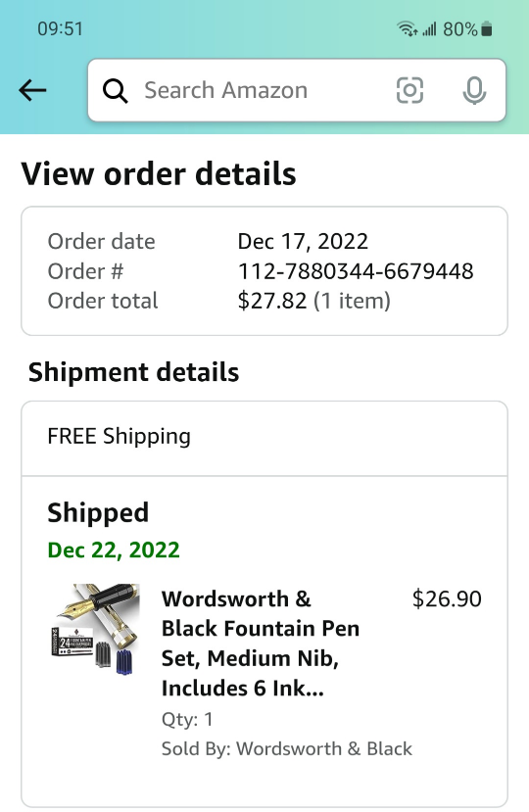
Task: Tap the 09:51 clock in status bar
Action: (60, 28)
